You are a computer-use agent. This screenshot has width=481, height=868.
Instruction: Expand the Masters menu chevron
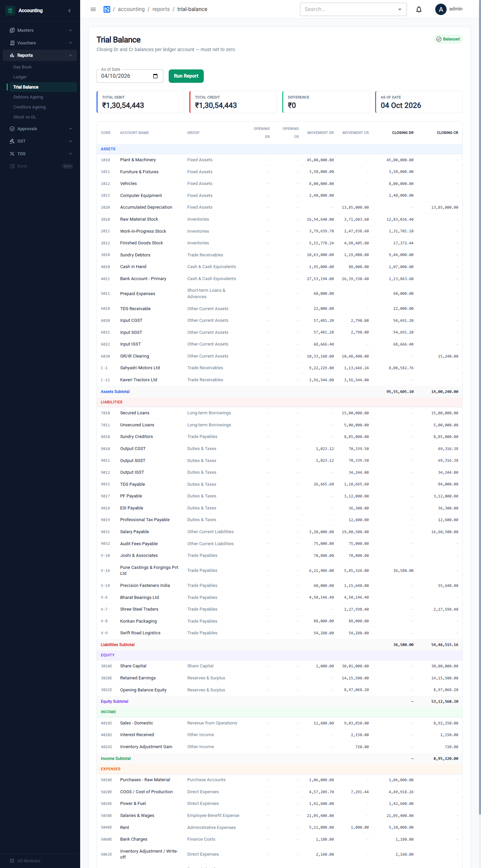(x=70, y=30)
